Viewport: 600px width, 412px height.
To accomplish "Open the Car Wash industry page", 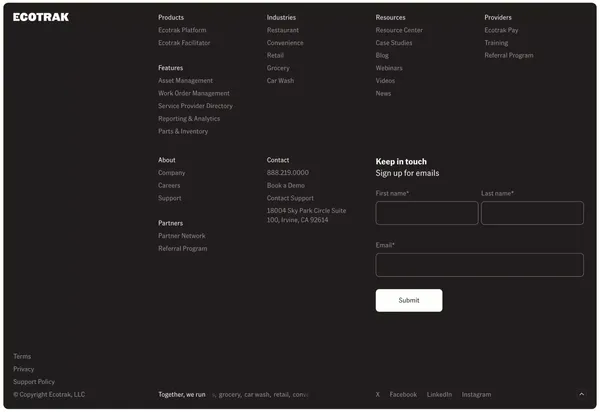I will (x=280, y=80).
